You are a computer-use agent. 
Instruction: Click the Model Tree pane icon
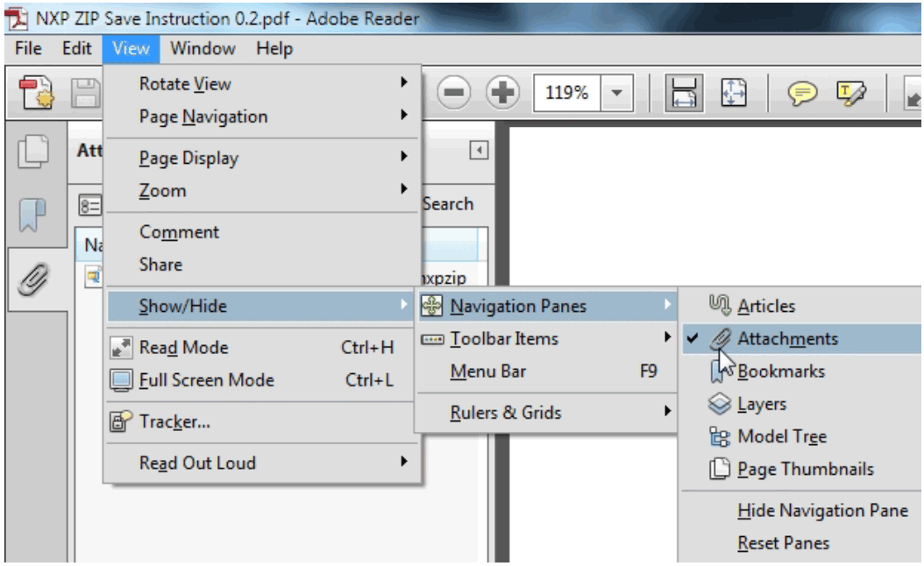click(720, 436)
